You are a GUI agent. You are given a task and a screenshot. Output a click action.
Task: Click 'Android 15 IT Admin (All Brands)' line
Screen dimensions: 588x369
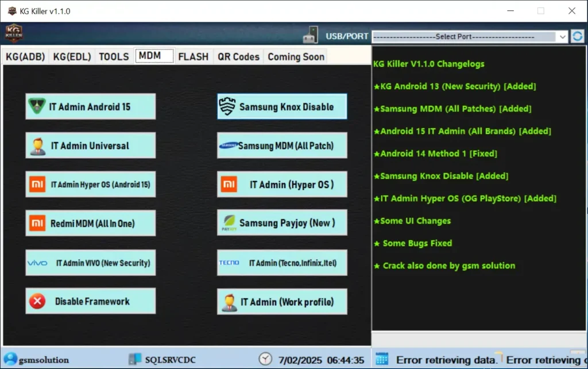coord(462,131)
